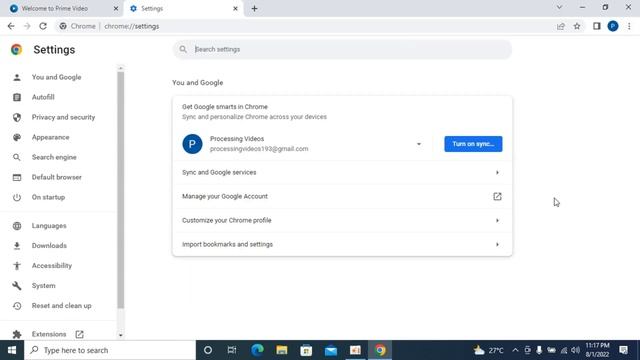Select the Settings tab
Screen dimensions: 640x360
coord(184,8)
